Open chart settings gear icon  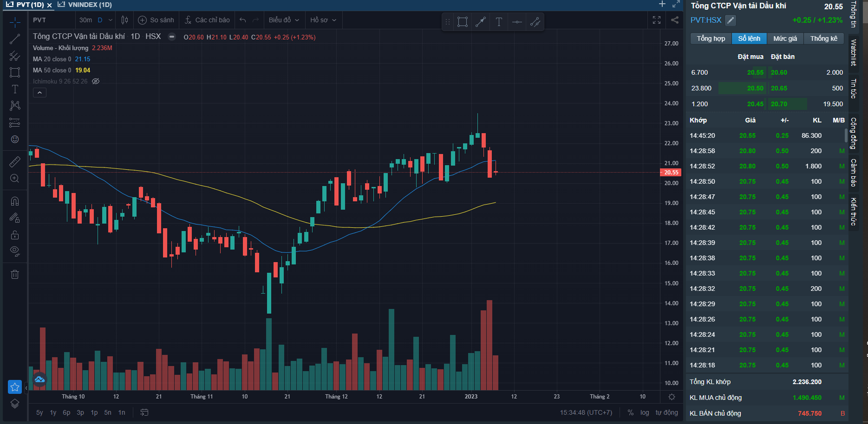pyautogui.click(x=672, y=397)
